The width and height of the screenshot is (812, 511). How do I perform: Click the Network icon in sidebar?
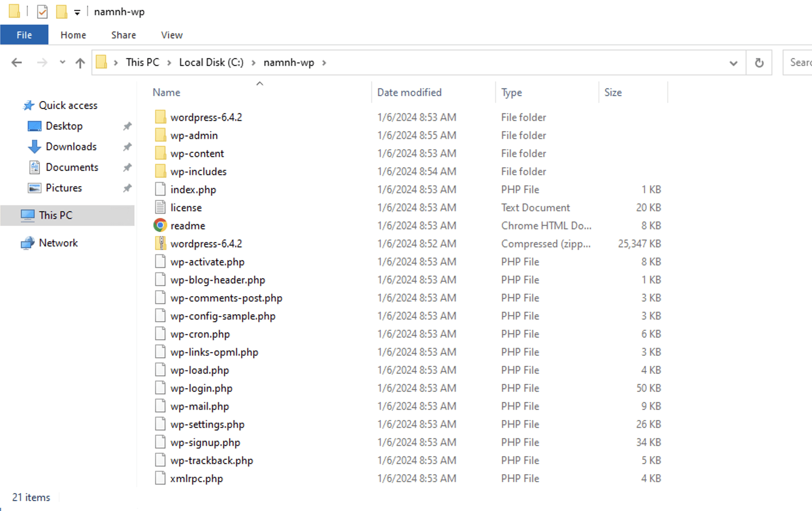click(x=28, y=243)
